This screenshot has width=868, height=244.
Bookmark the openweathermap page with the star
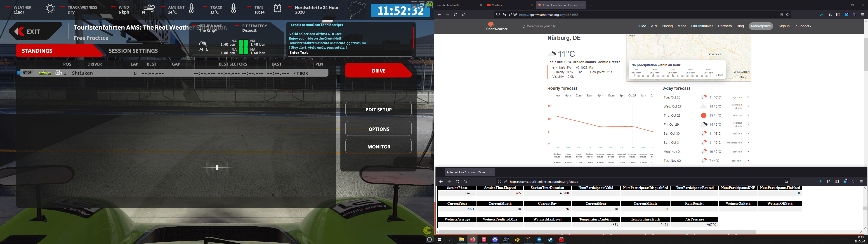pyautogui.click(x=788, y=15)
